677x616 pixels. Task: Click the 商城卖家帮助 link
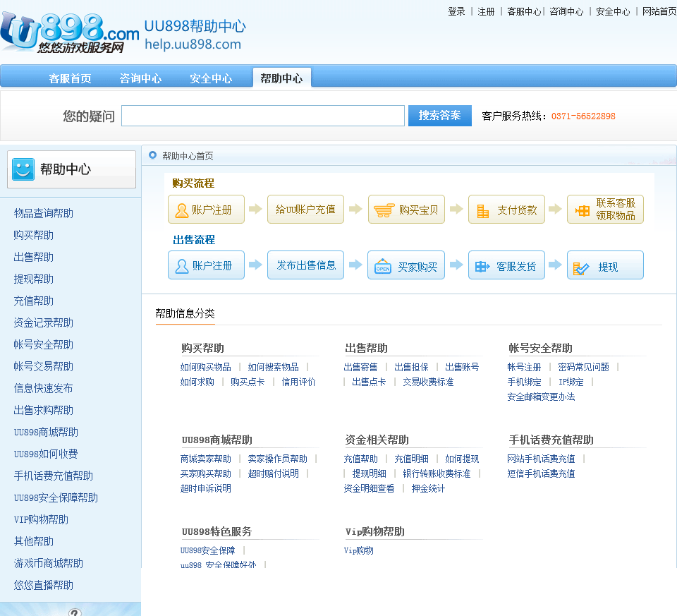click(x=205, y=459)
